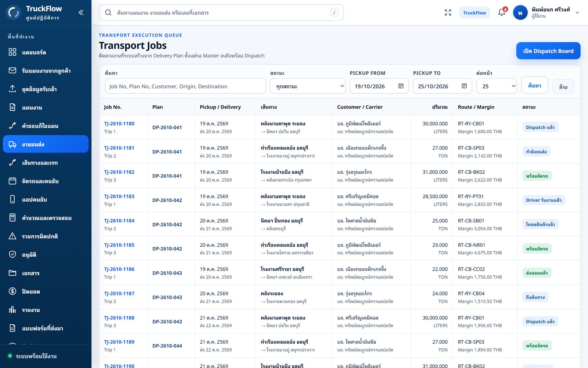The width and height of the screenshot is (588, 368).
Task: Click the Job No, Plan No filter field
Action: click(x=185, y=86)
